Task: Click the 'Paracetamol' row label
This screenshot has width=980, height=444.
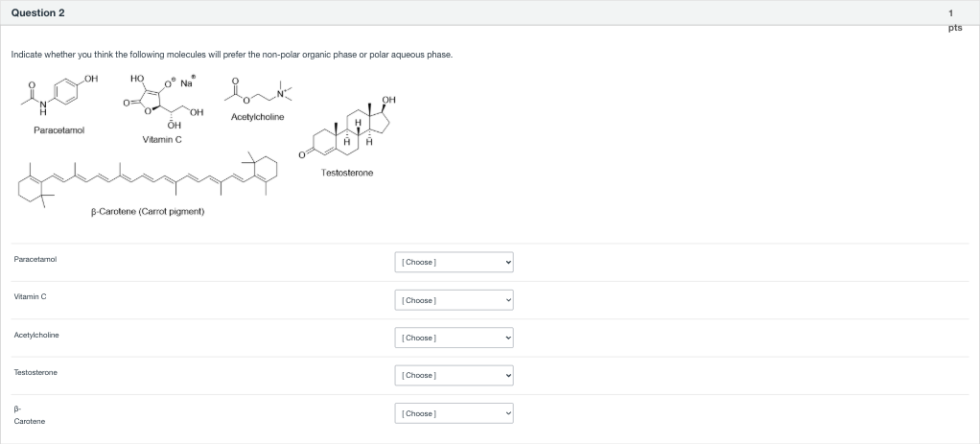Action: [x=35, y=260]
